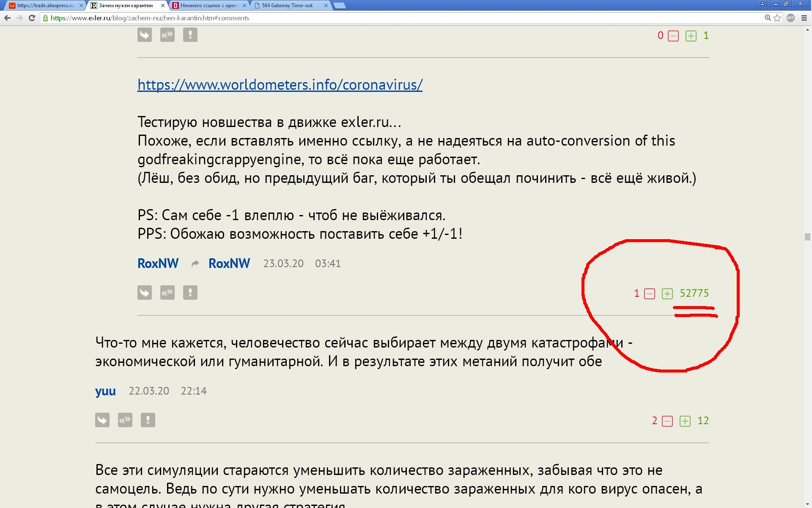Click reply icon under yuu comment

[102, 420]
